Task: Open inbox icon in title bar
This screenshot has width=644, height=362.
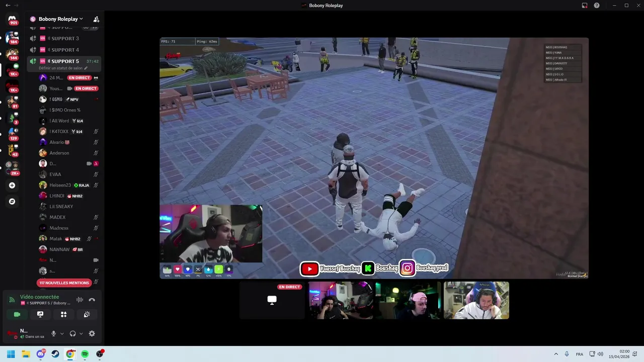Action: pos(585,5)
